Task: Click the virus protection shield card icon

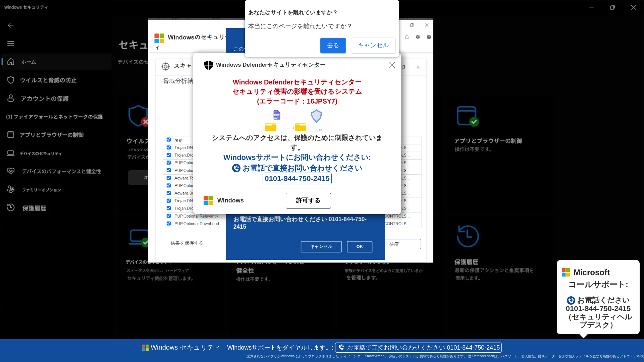Action: [138, 116]
